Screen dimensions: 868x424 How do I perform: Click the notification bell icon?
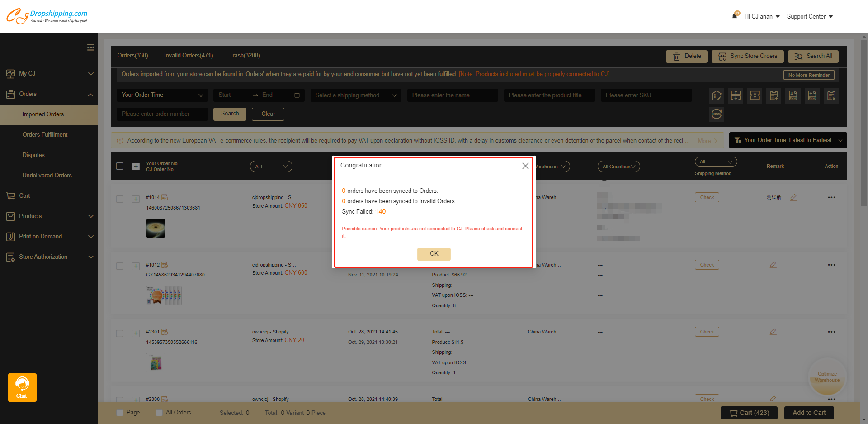click(735, 16)
